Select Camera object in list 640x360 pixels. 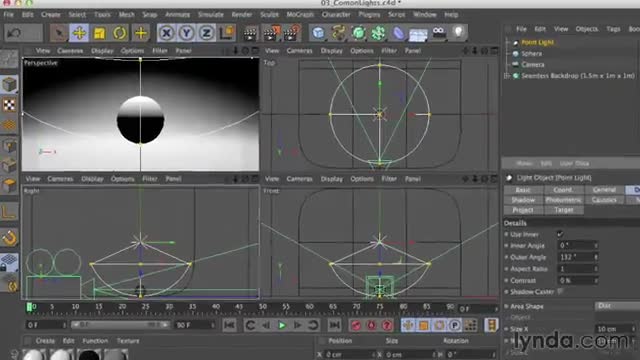tap(533, 64)
